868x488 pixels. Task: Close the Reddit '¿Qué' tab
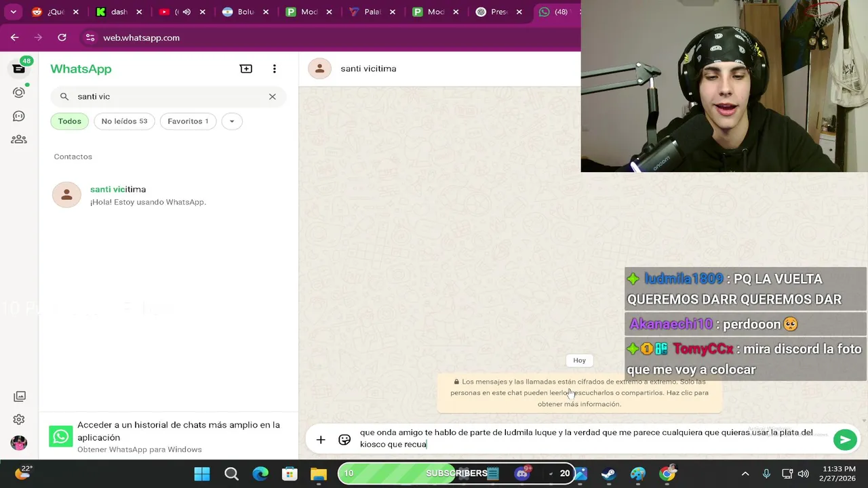(76, 12)
